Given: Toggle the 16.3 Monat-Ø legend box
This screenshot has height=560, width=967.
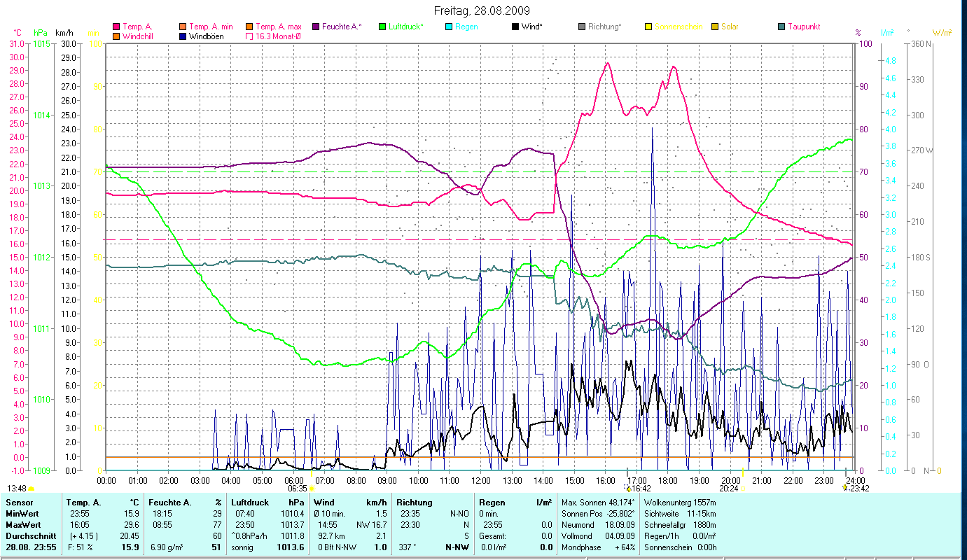Looking at the screenshot, I should tap(249, 36).
